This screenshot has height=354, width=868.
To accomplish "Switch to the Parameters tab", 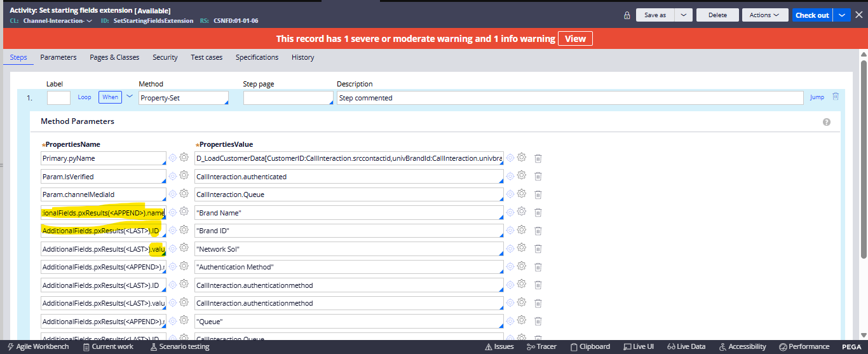I will [x=58, y=57].
